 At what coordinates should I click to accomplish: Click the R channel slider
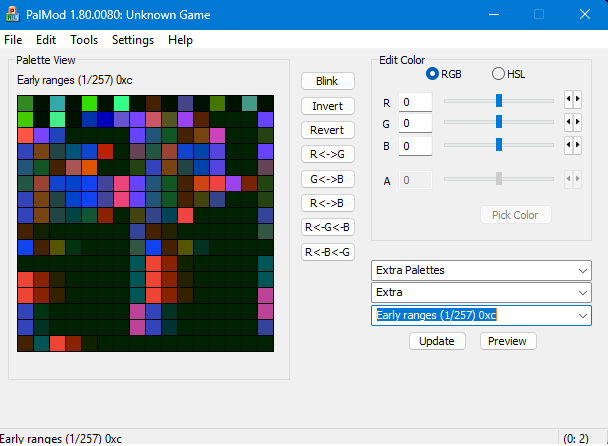(x=498, y=100)
